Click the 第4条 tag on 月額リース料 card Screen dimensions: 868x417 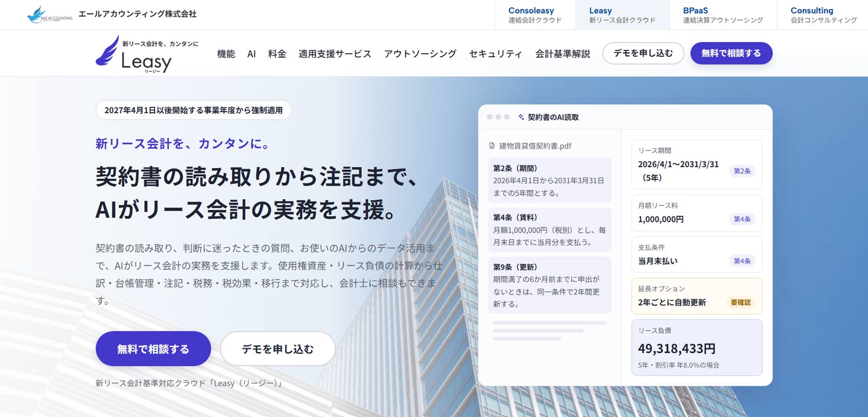coord(742,219)
